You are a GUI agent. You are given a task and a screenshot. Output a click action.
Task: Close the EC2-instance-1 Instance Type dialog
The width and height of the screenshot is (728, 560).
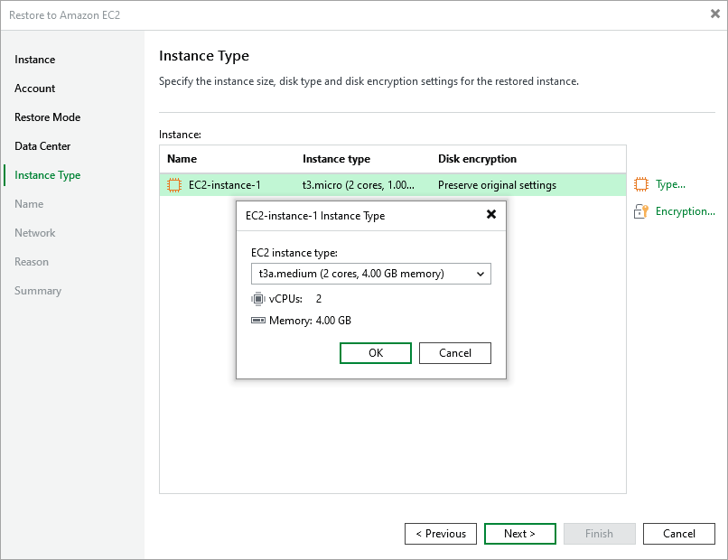pos(490,214)
